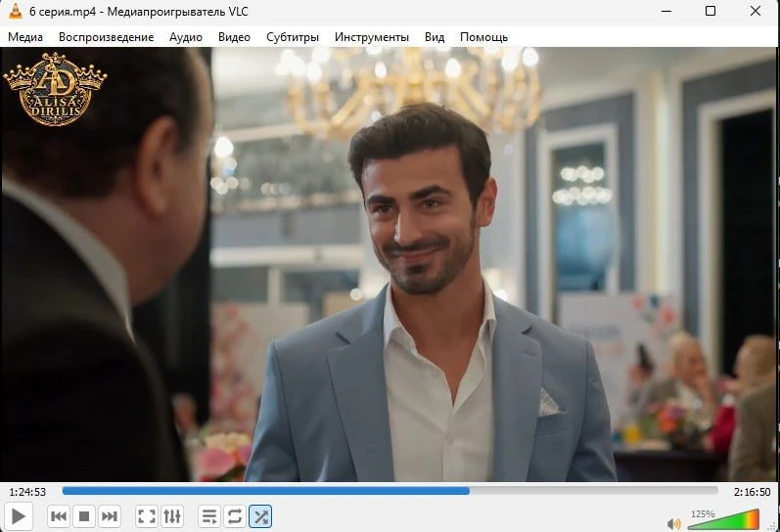
Task: Toggle remaining time at 2:16:50 label
Action: point(753,492)
